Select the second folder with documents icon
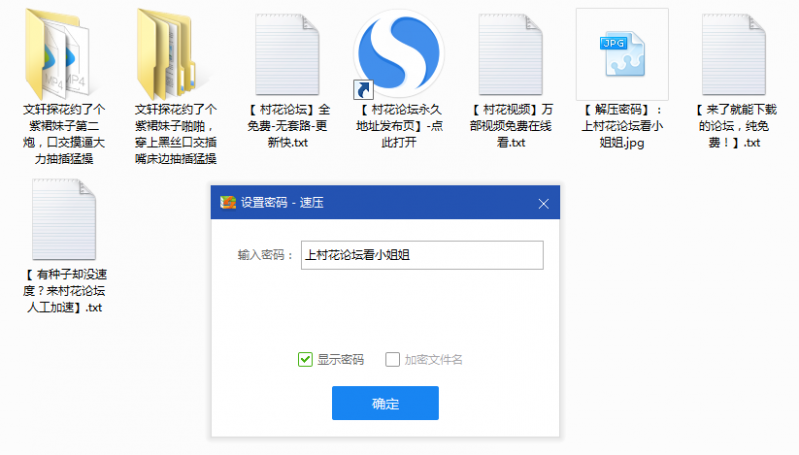The image size is (799, 455). [169, 50]
